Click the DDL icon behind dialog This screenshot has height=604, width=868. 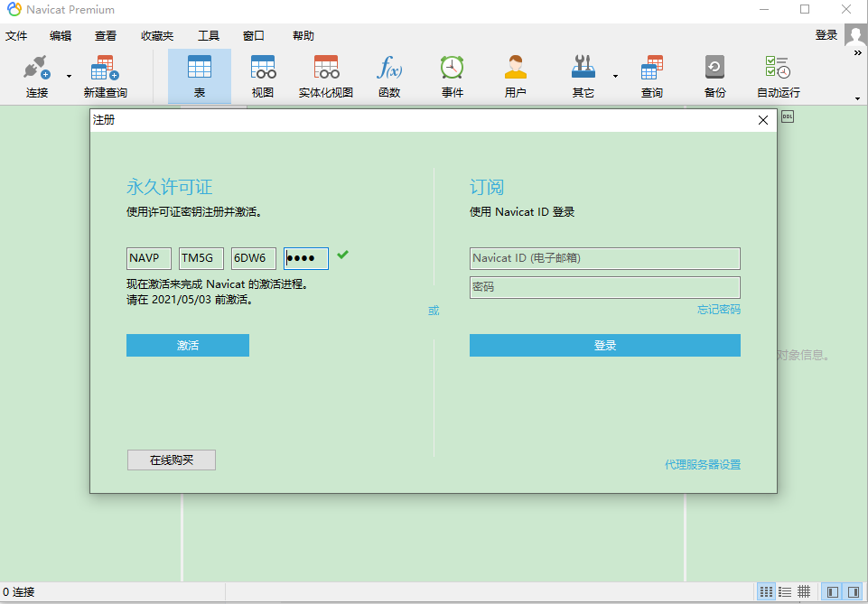click(788, 116)
